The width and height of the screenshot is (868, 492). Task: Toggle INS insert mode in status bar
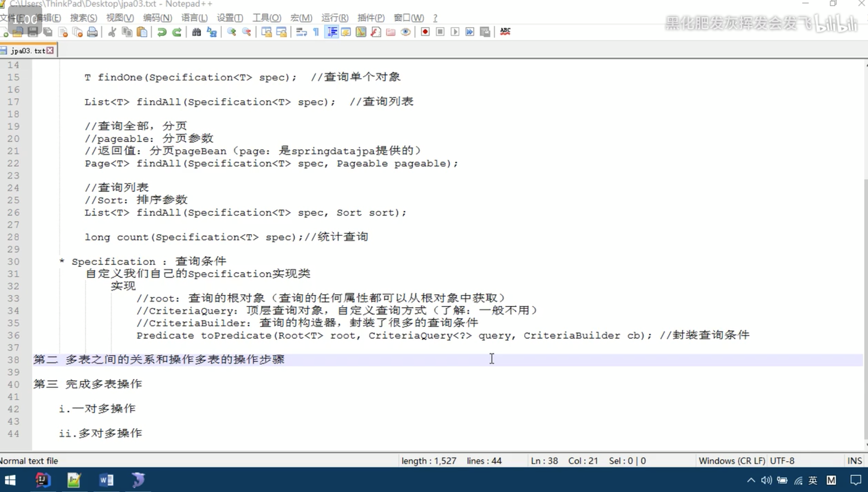tap(854, 461)
